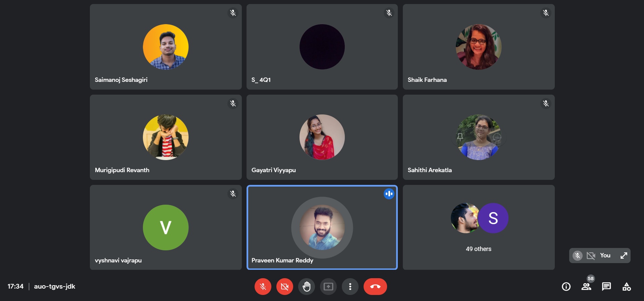Click Gayatri Viyyapu's profile picture
The width and height of the screenshot is (644, 301).
point(322,137)
